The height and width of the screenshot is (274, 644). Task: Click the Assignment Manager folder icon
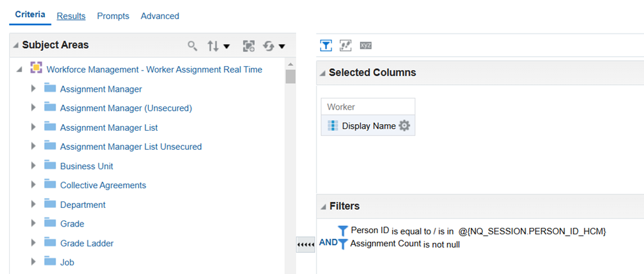[50, 88]
